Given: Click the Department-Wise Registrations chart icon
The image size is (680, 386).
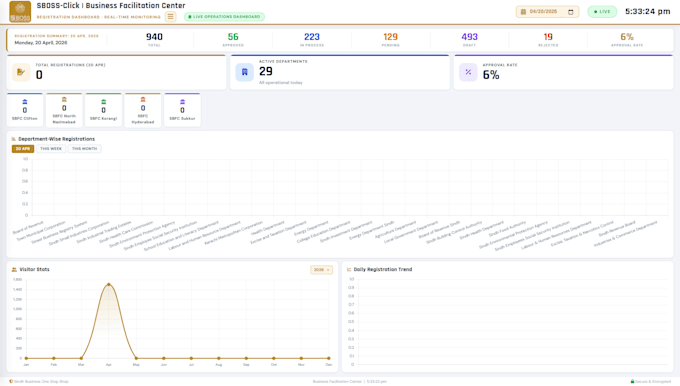Looking at the screenshot, I should [x=14, y=139].
